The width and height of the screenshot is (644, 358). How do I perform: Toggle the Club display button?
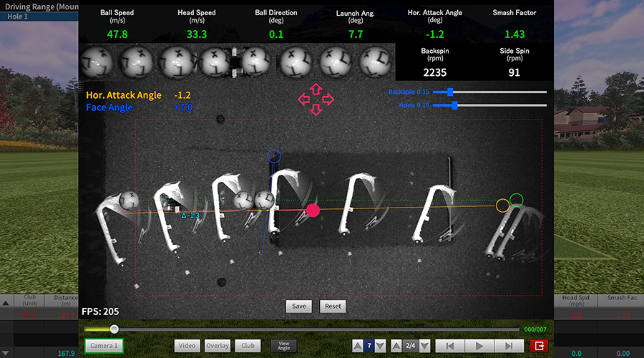248,346
